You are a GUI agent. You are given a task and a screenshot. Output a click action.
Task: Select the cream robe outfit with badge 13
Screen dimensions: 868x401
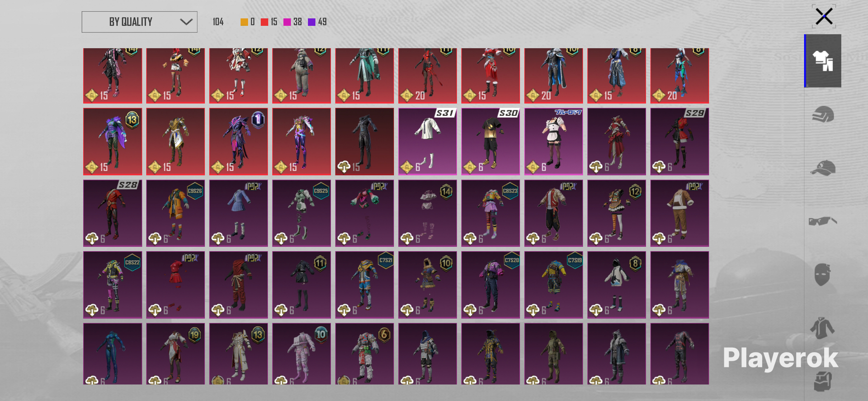(238, 353)
